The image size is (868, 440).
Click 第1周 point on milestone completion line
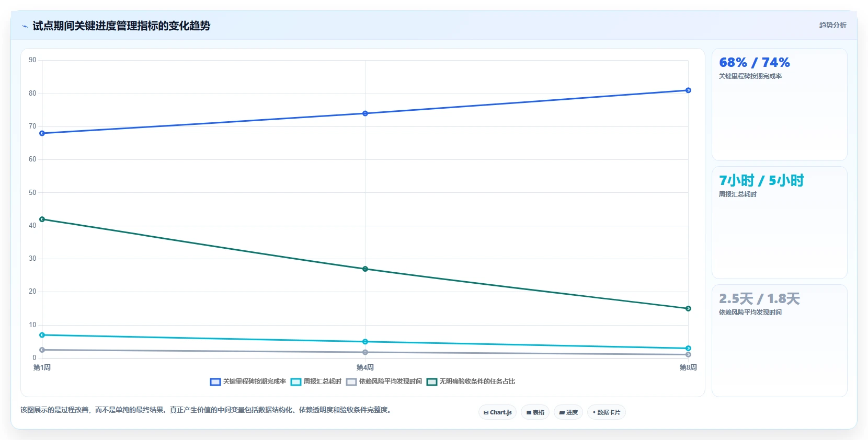(x=42, y=133)
